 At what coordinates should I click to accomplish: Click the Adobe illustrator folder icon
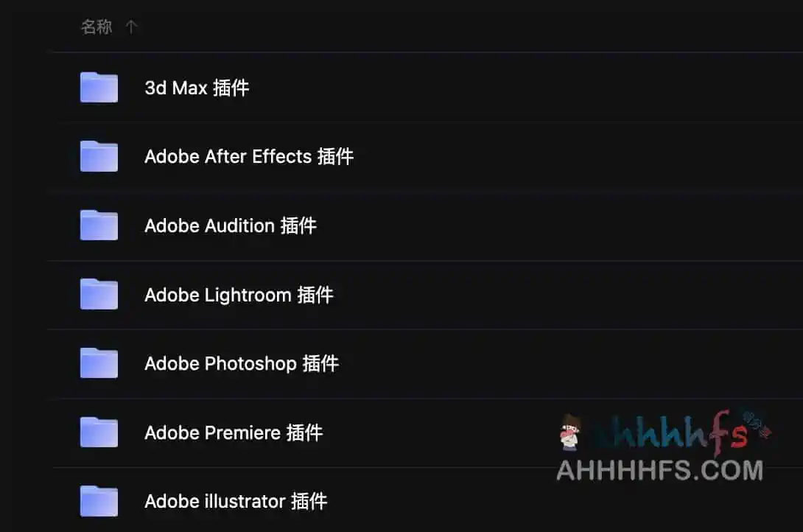tap(99, 501)
